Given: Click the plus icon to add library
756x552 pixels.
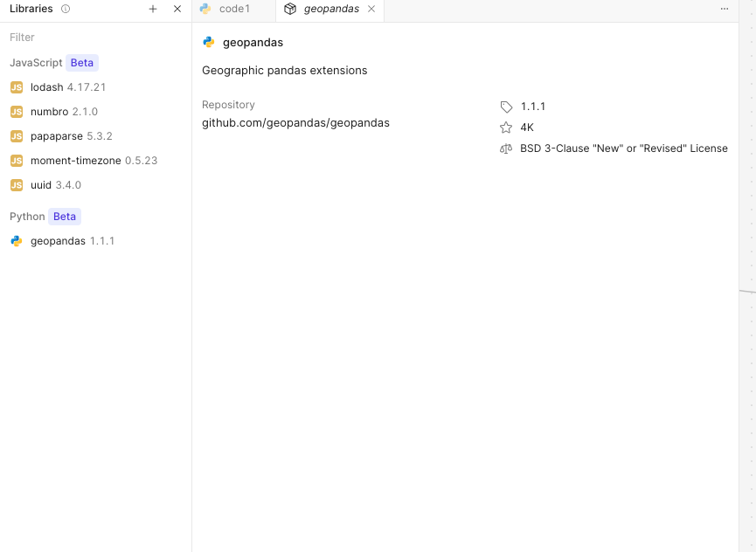Looking at the screenshot, I should [153, 9].
